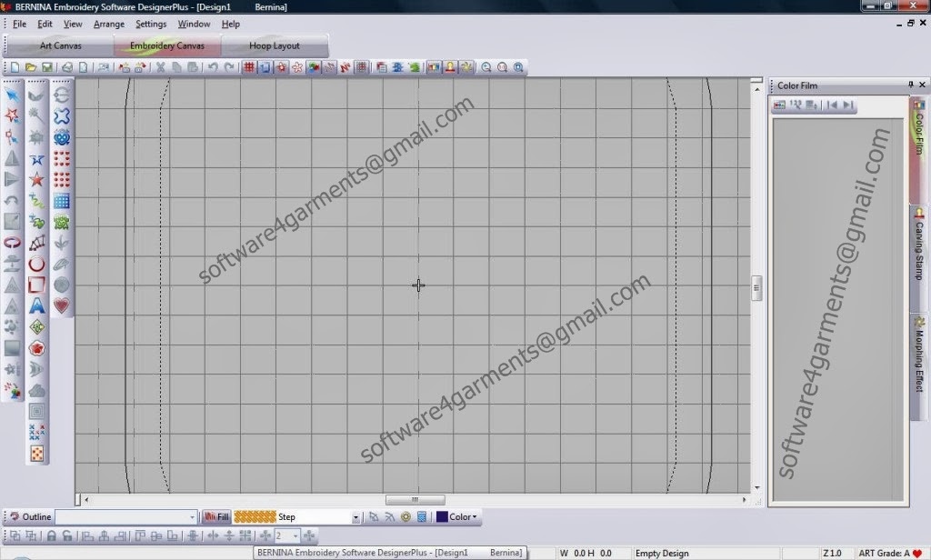Image resolution: width=931 pixels, height=560 pixels.
Task: Select the blue arrow Select Object tool
Action: tap(12, 95)
